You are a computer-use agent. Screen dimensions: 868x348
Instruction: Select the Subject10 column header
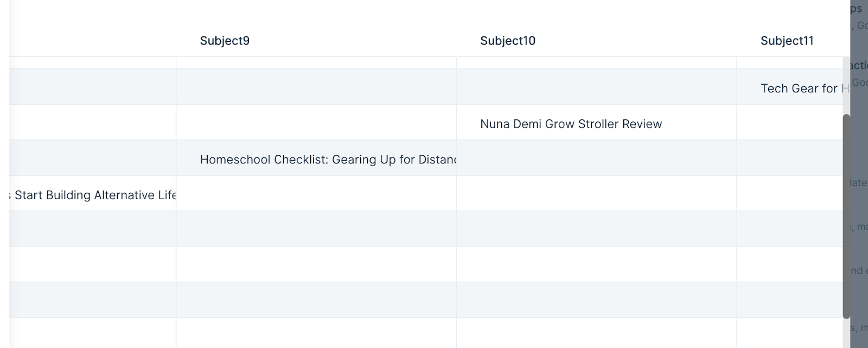(596, 41)
